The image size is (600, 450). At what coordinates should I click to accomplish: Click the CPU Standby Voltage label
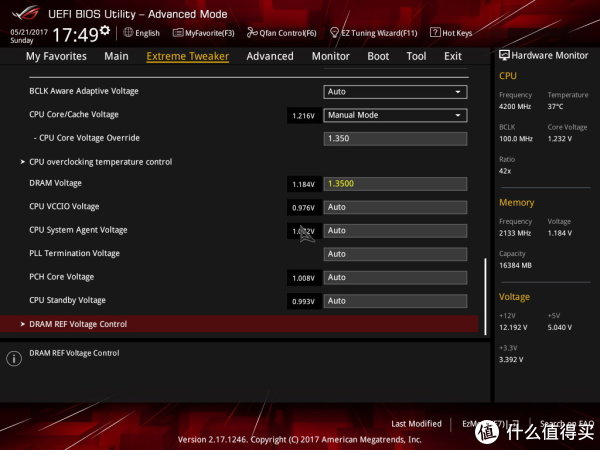tap(67, 300)
